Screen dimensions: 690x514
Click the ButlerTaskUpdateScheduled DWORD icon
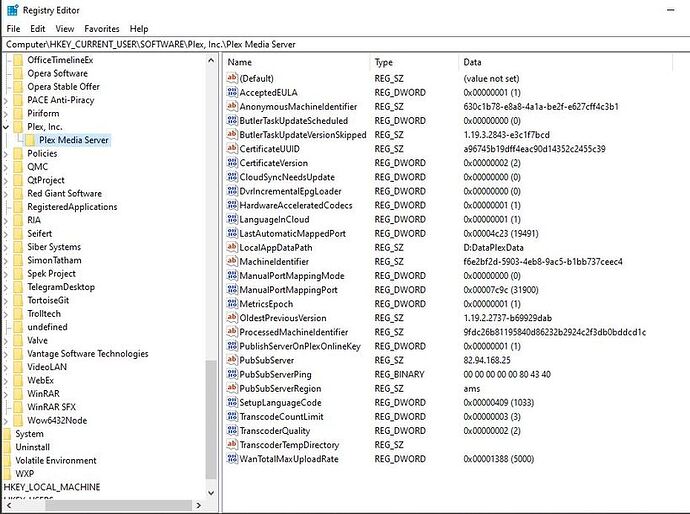coord(232,121)
